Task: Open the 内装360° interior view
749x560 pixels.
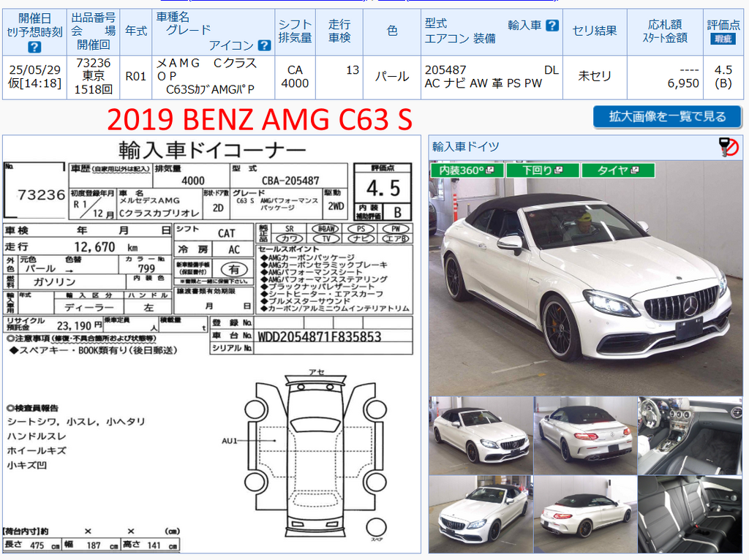Action: (467, 170)
